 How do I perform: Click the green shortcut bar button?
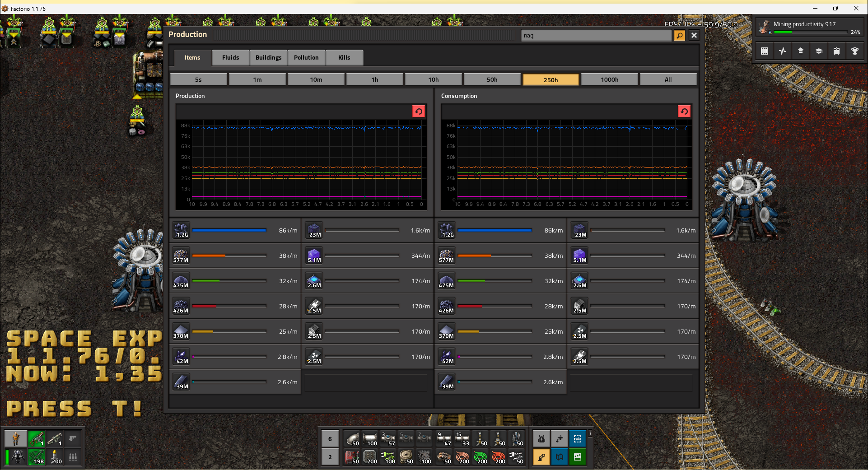(x=578, y=457)
